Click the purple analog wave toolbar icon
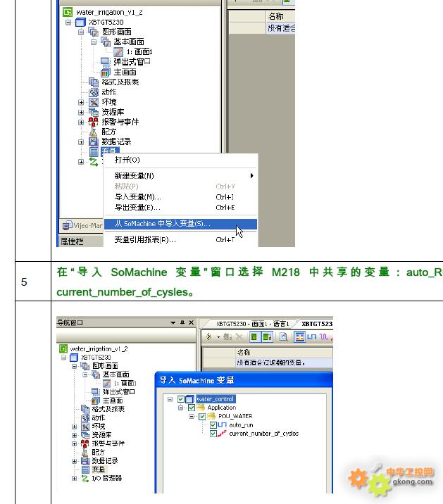The image size is (443, 504). pos(323,337)
